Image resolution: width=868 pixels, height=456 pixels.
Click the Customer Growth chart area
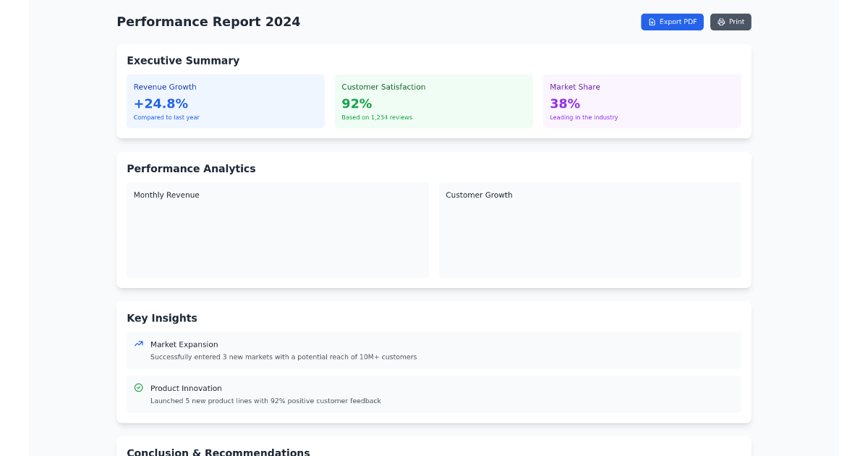tap(590, 230)
